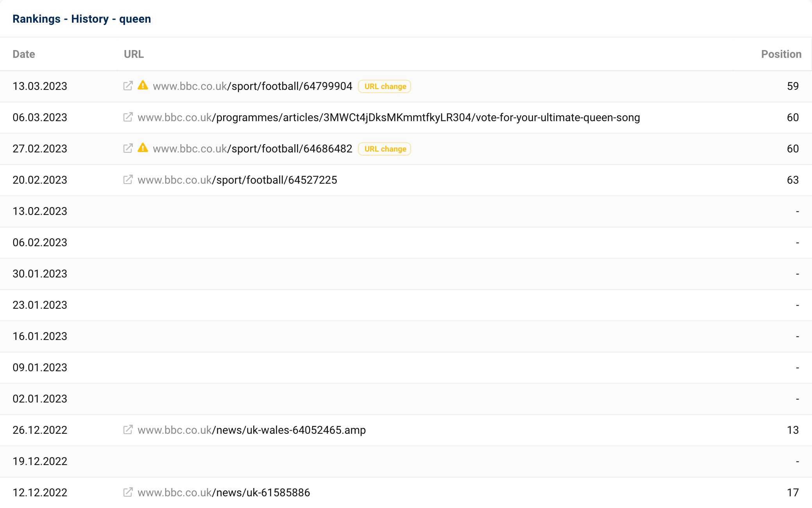This screenshot has width=812, height=508.
Task: Select date cell 13.02.2023
Action: [x=40, y=211]
